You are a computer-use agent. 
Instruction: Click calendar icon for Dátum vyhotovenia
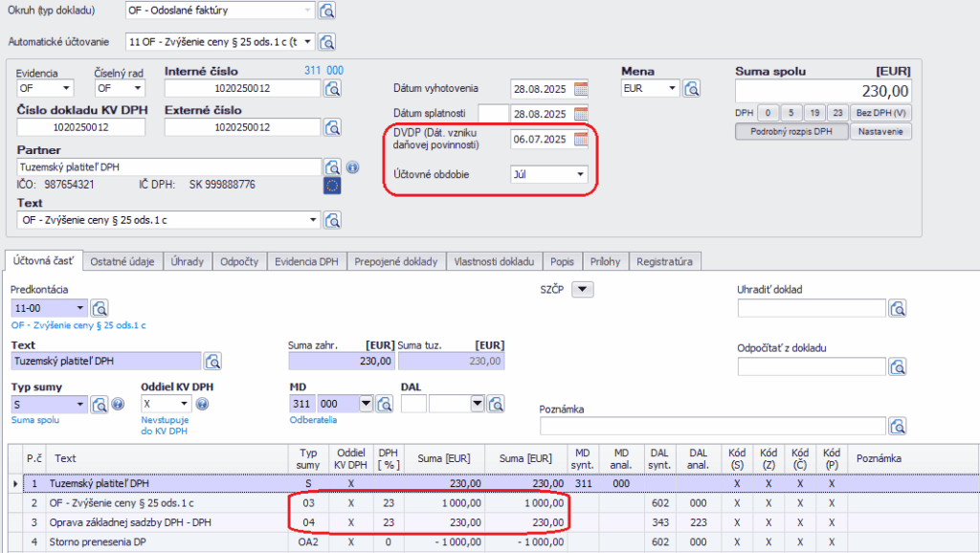point(580,89)
